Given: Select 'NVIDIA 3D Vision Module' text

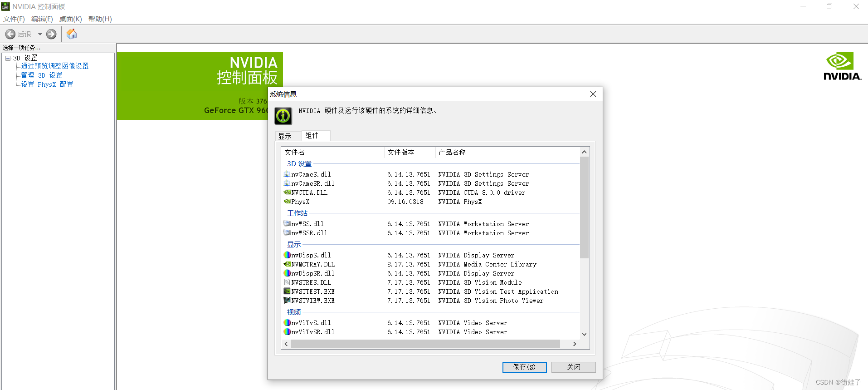Looking at the screenshot, I should (x=480, y=283).
